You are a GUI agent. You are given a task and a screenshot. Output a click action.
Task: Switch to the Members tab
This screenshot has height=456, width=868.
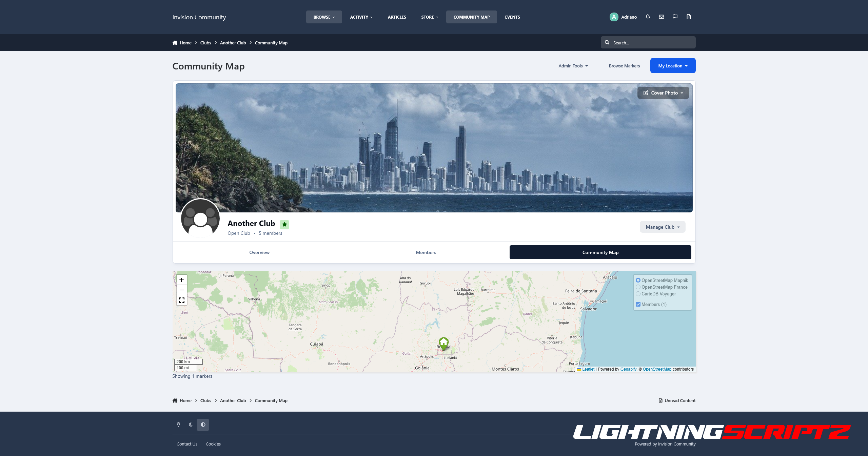point(426,252)
